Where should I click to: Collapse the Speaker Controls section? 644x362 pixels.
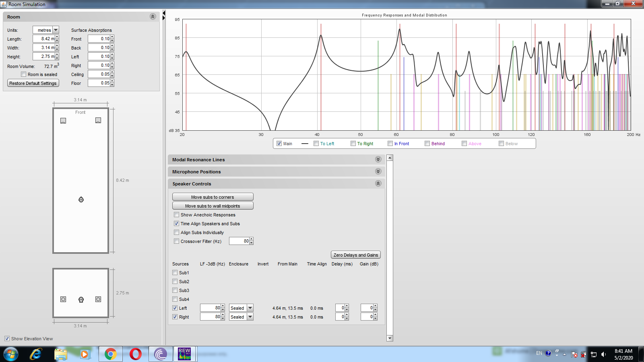coord(378,183)
